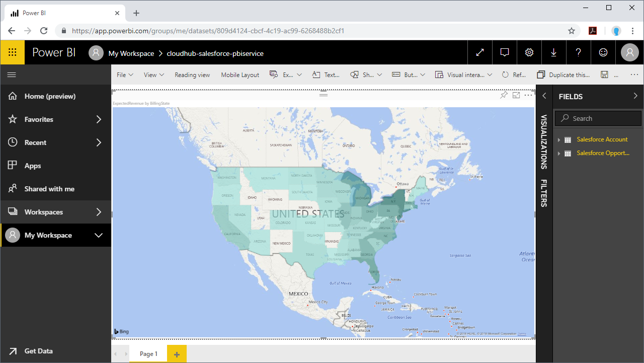Viewport: 644px width, 363px height.
Task: Pin the map visual
Action: (504, 95)
